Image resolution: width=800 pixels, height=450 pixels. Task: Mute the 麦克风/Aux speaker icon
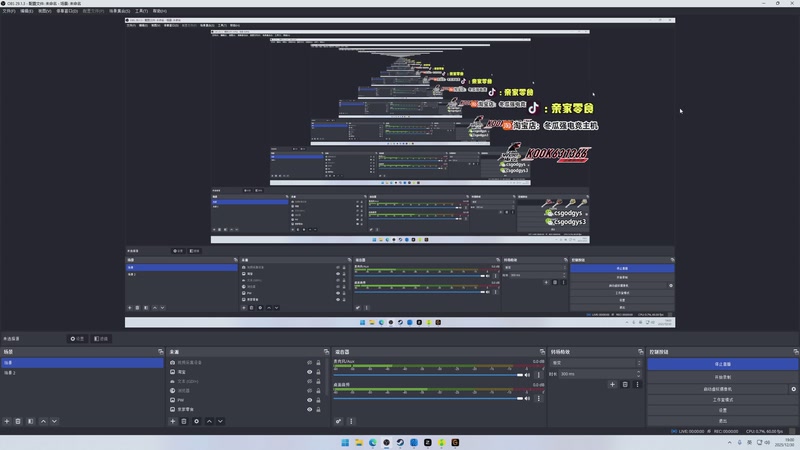[527, 375]
